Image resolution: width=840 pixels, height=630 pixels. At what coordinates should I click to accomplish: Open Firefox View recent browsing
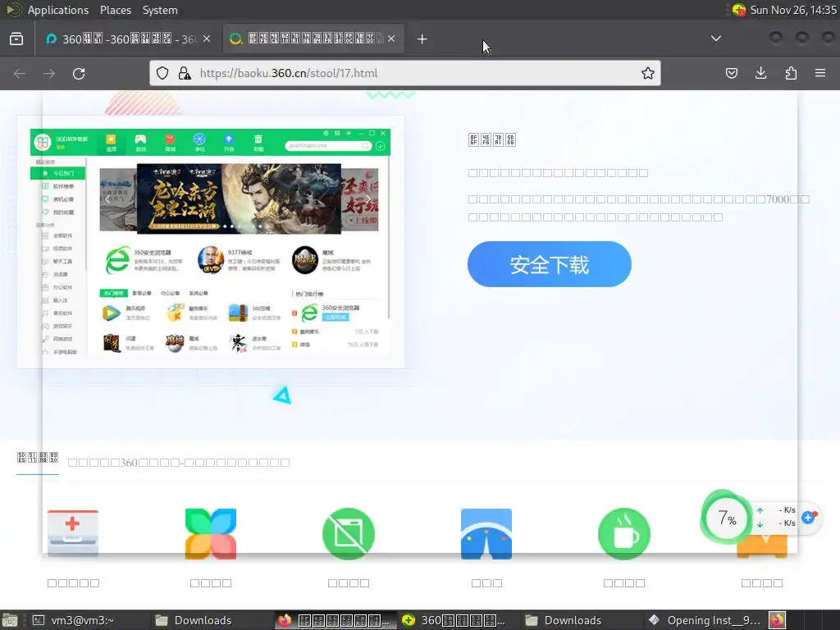click(x=16, y=39)
